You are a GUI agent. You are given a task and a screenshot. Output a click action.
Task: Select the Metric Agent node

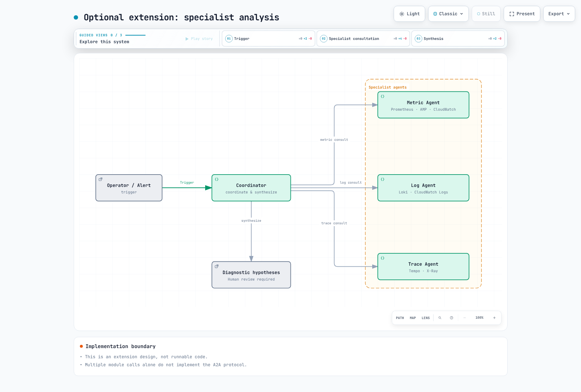click(423, 105)
